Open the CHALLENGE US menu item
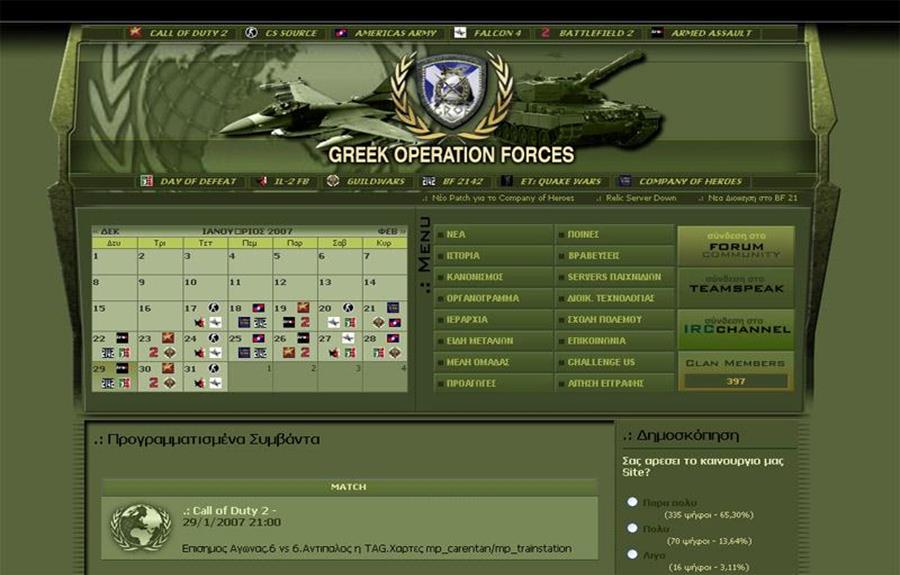 click(x=614, y=362)
